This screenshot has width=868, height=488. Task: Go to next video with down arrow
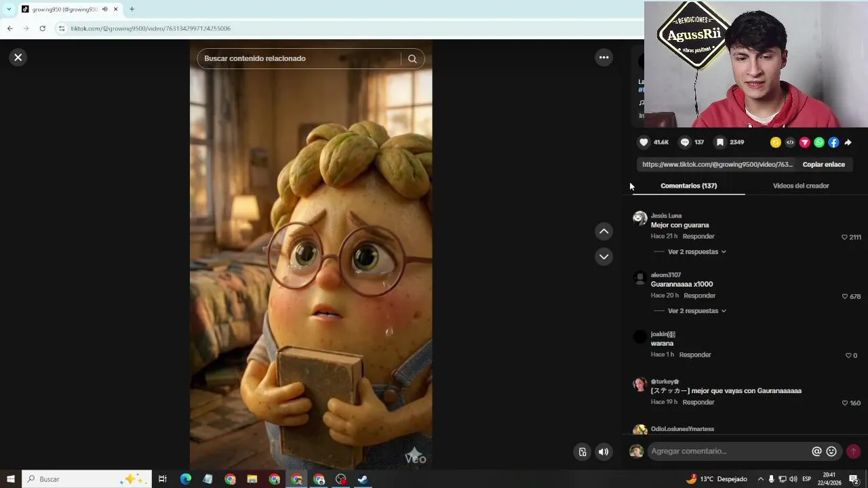[604, 257]
